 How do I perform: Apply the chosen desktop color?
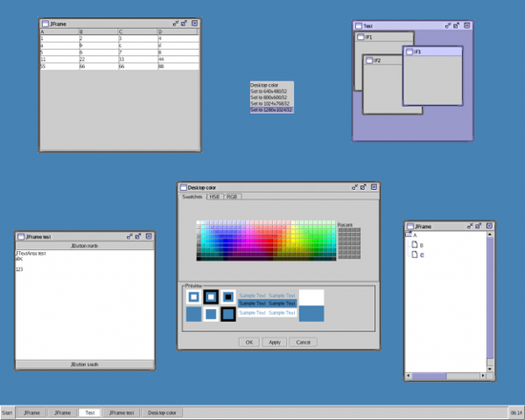click(274, 342)
